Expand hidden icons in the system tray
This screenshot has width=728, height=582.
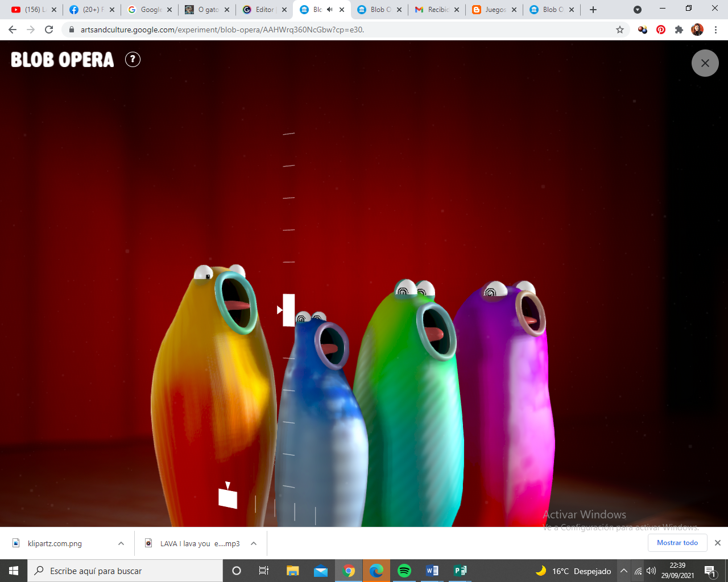pos(624,571)
